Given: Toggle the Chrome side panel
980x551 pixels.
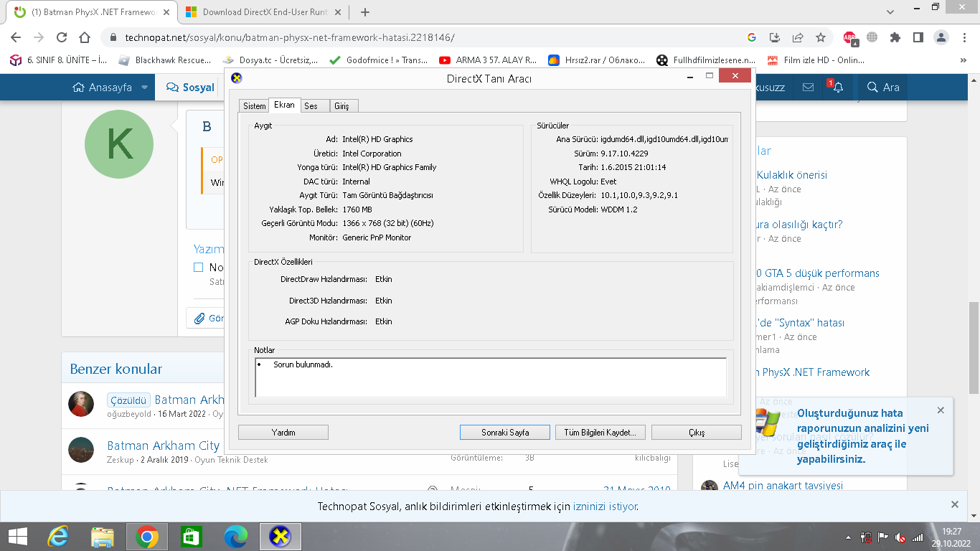Looking at the screenshot, I should pos(918,37).
